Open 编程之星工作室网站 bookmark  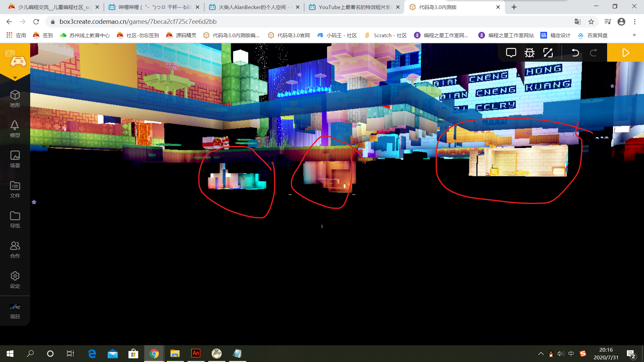click(x=506, y=35)
